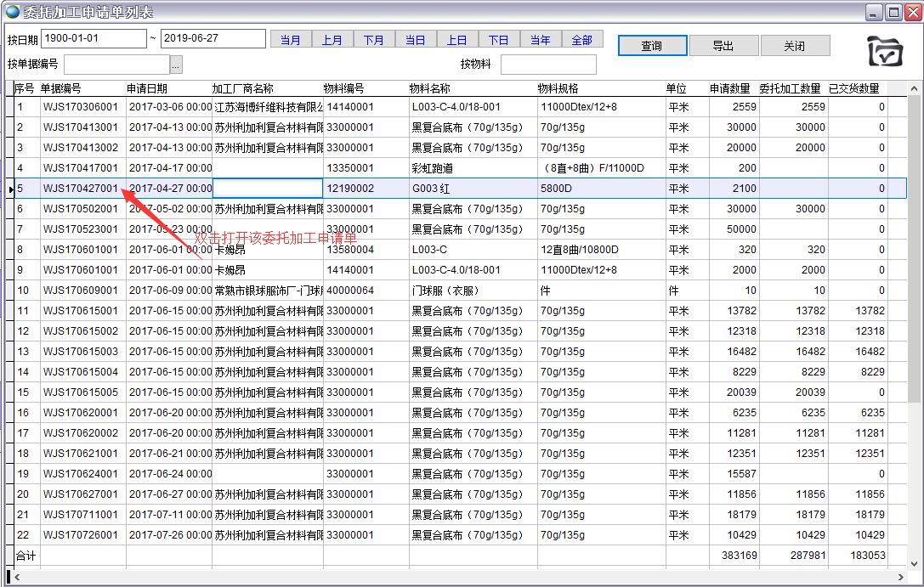Viewport: 924px width, 587px height.
Task: Click the 申请数量 column header
Action: click(730, 88)
